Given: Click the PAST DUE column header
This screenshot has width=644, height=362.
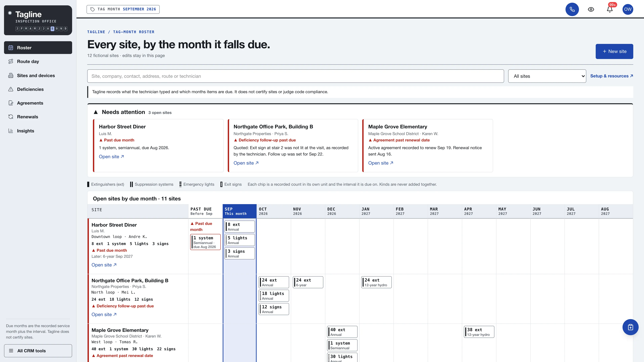Looking at the screenshot, I should tap(205, 211).
